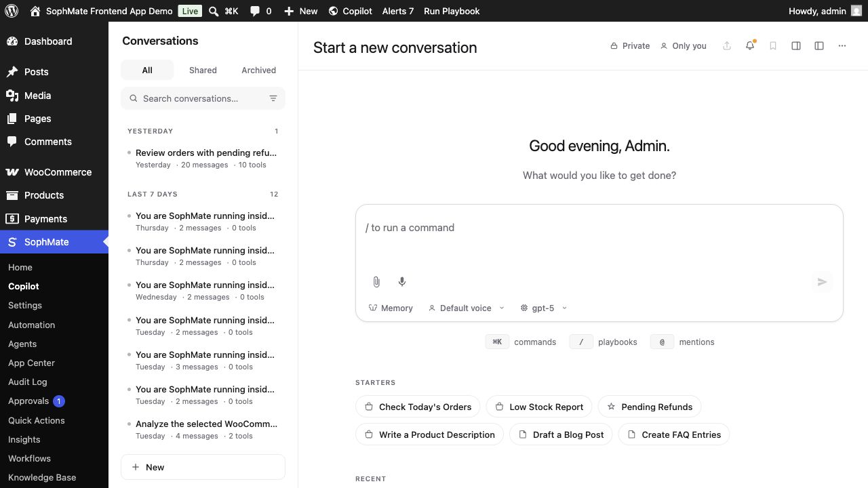Screen dimensions: 868x488
Task: Open Alerts 7 in admin bar
Action: [398, 11]
